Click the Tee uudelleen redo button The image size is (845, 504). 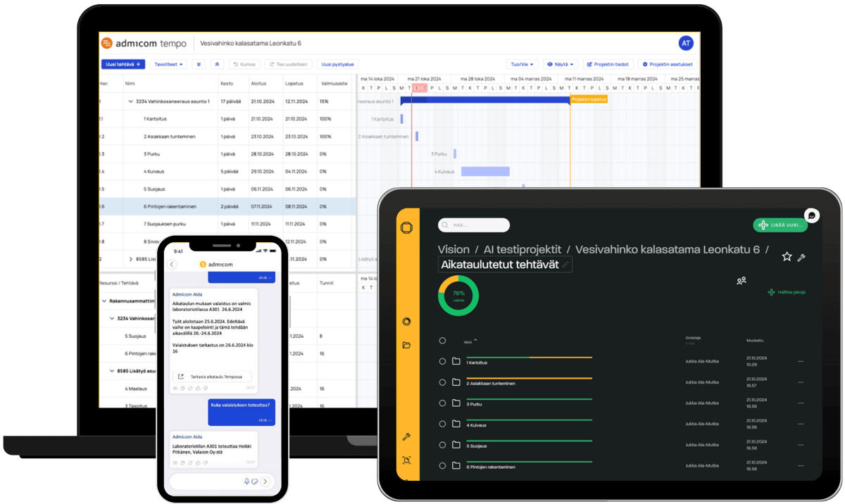click(287, 64)
